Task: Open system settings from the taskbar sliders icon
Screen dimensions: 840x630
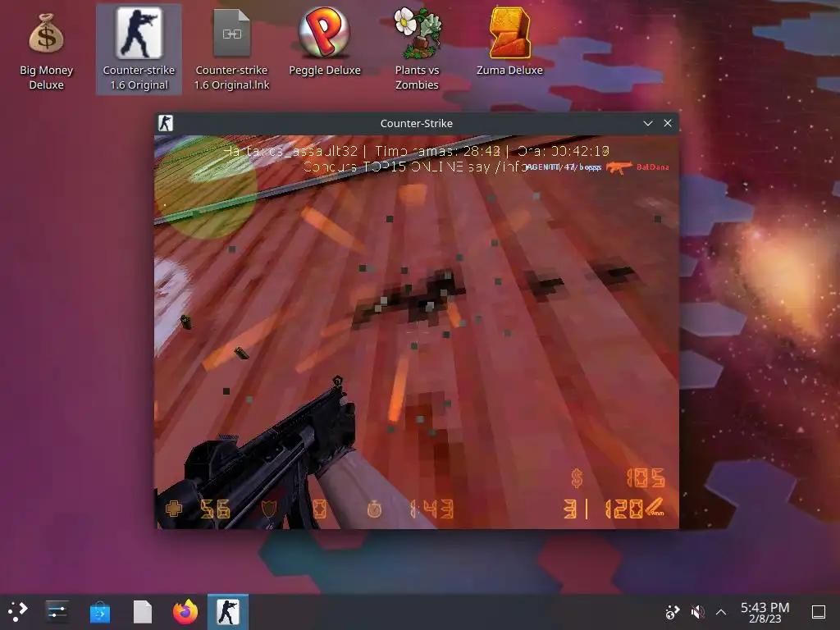Action: point(57,611)
